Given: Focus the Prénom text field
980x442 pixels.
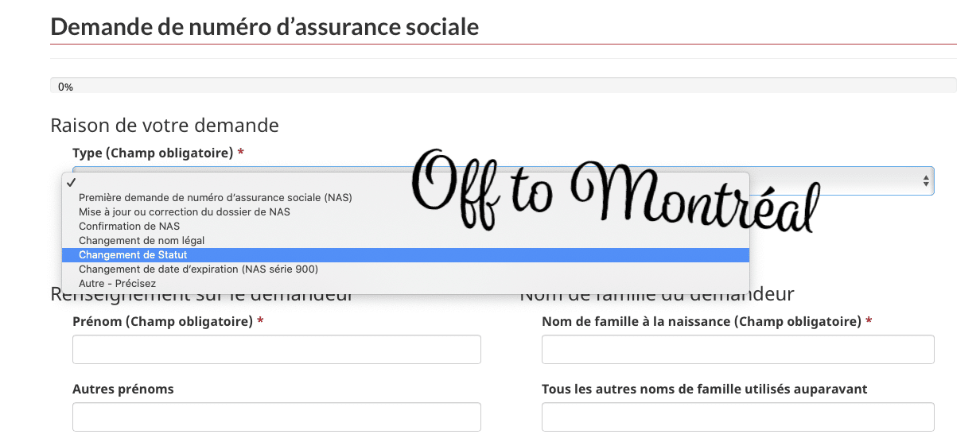Looking at the screenshot, I should 276,350.
